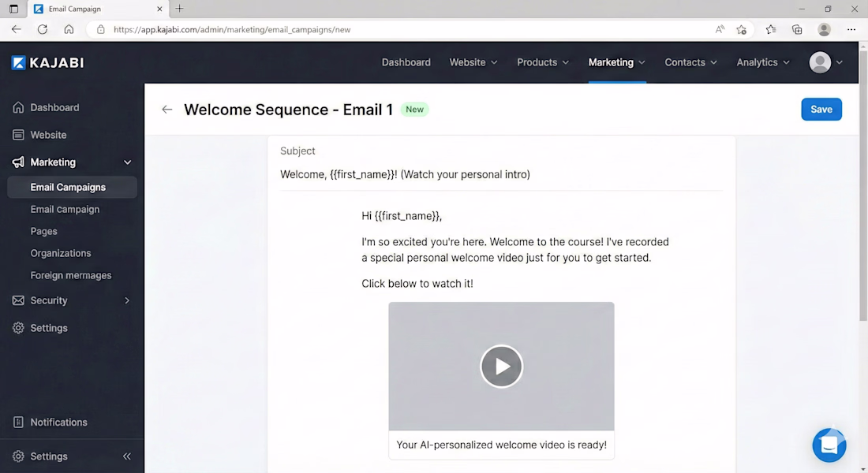Open Pages in Marketing submenu

pos(43,231)
